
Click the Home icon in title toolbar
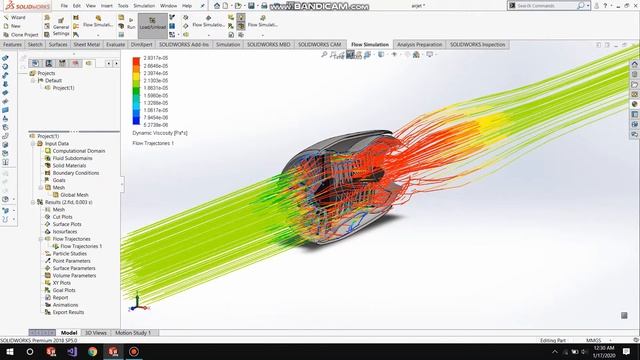217,6
